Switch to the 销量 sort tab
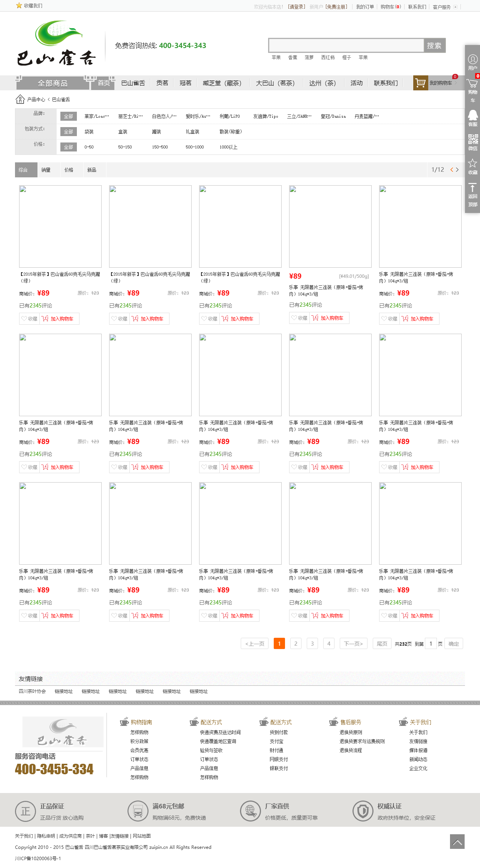 (x=46, y=170)
